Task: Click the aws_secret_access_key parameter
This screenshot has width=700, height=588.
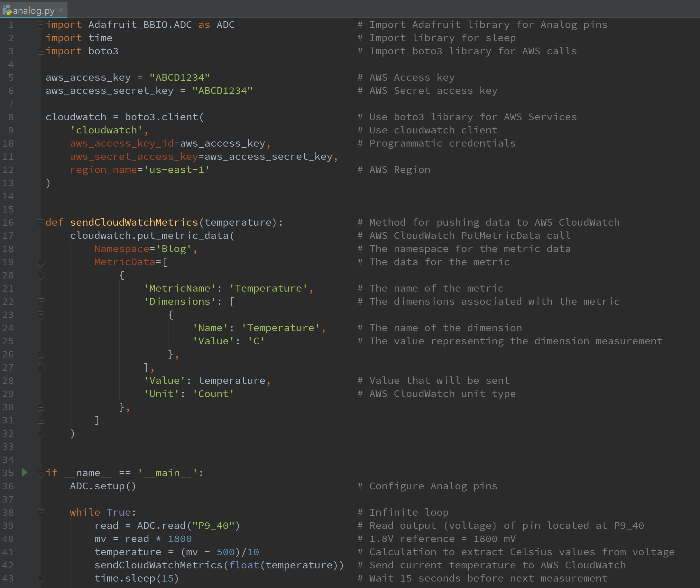Action: tap(134, 157)
